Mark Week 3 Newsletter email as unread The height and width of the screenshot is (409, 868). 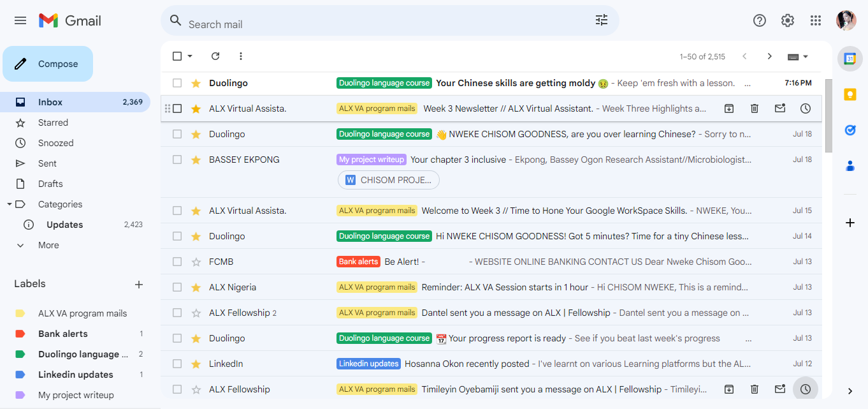780,108
